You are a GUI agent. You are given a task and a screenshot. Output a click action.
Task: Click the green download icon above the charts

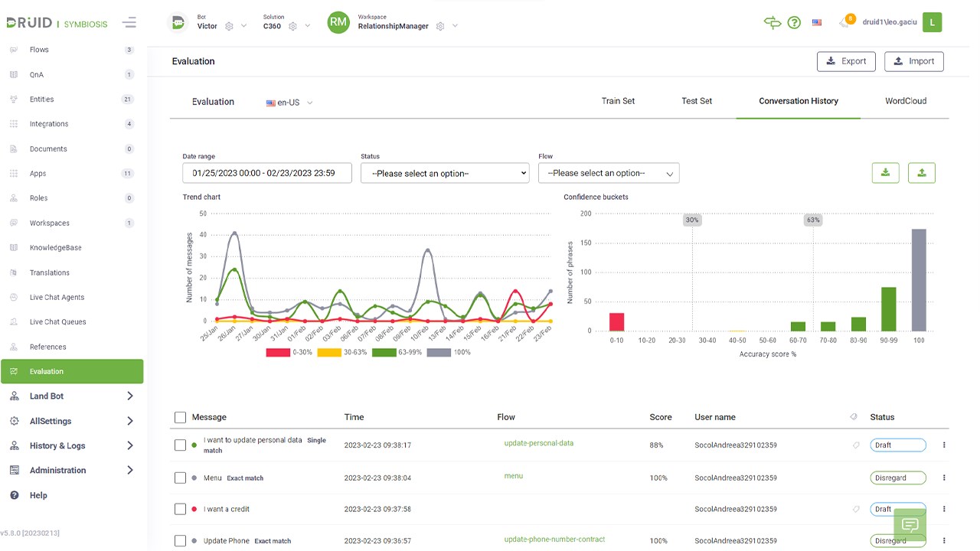(885, 173)
